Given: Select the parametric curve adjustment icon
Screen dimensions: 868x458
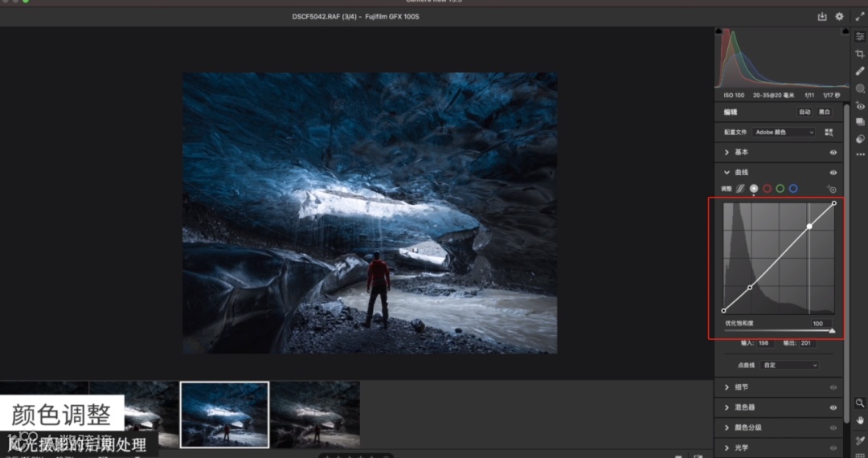Looking at the screenshot, I should pyautogui.click(x=740, y=189).
